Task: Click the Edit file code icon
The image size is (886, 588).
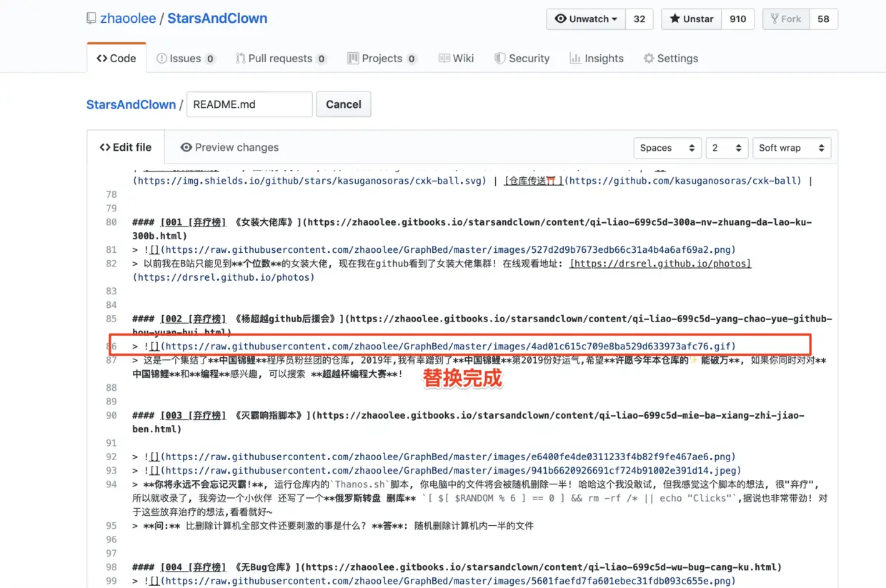Action: [x=105, y=147]
